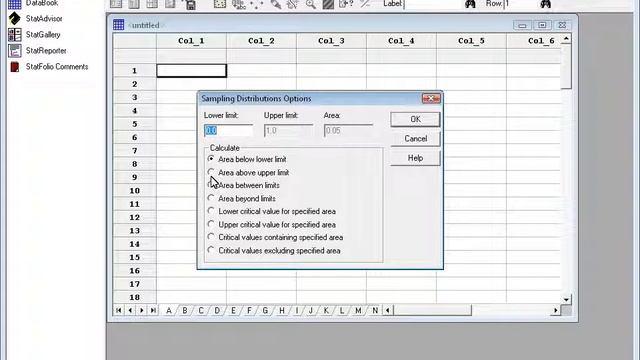
Task: Click the hatched fill pattern toolbar icon
Action: click(x=328, y=4)
